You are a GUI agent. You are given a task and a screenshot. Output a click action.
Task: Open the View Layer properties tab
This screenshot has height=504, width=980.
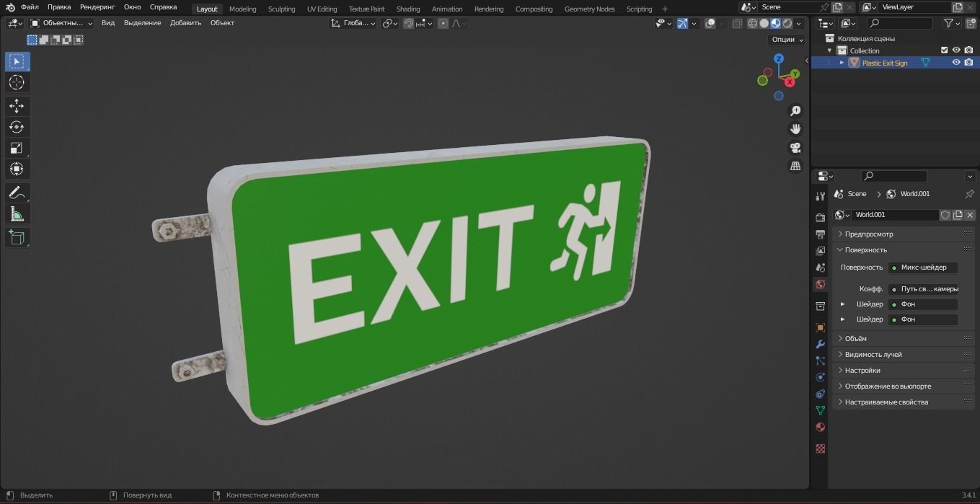pos(820,251)
